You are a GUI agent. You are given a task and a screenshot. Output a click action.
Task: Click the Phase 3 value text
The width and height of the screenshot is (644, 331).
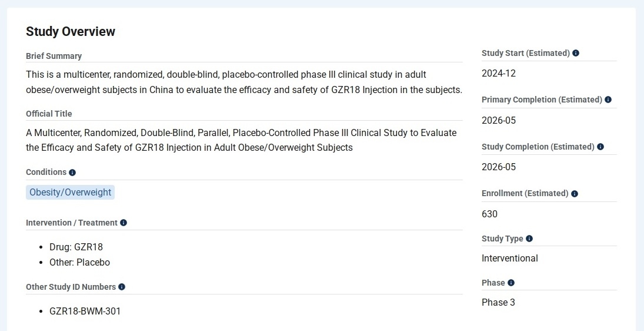tap(498, 302)
